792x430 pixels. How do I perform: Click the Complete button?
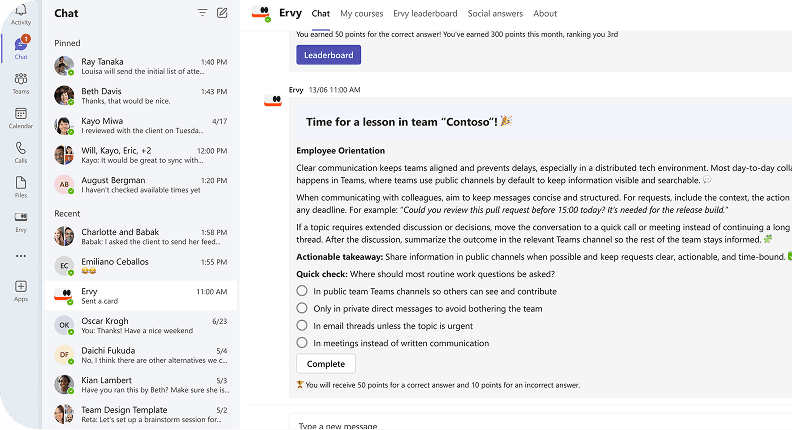pyautogui.click(x=326, y=364)
